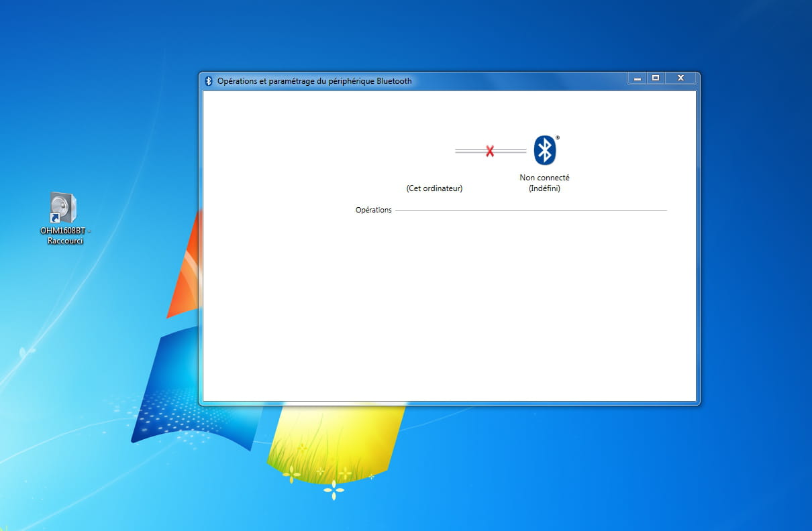Minimize the Bluetooth operations window
The image size is (812, 531).
638,78
